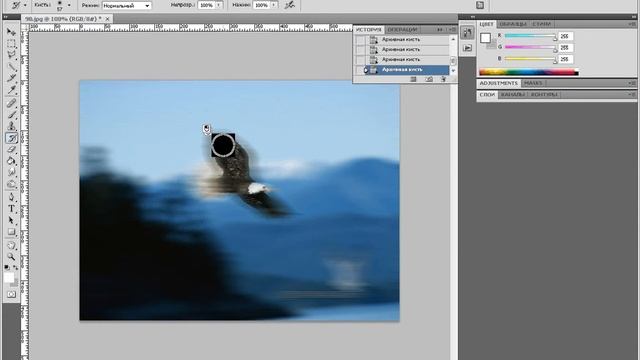Select the Rectangle shape tool

click(11, 232)
